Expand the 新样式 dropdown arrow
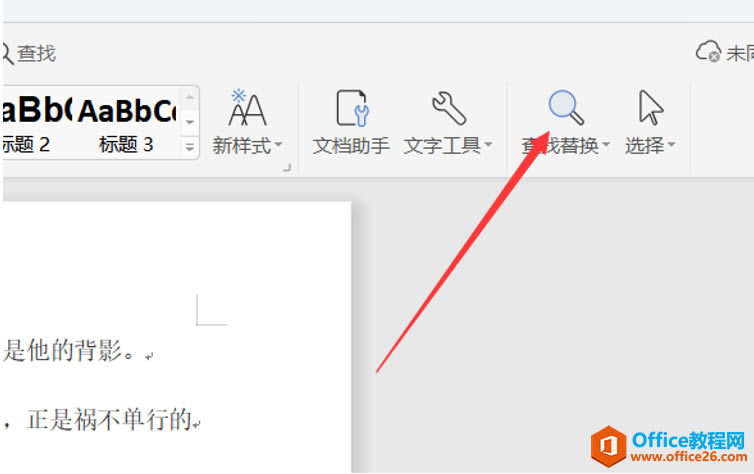Image resolution: width=754 pixels, height=474 pixels. click(278, 144)
